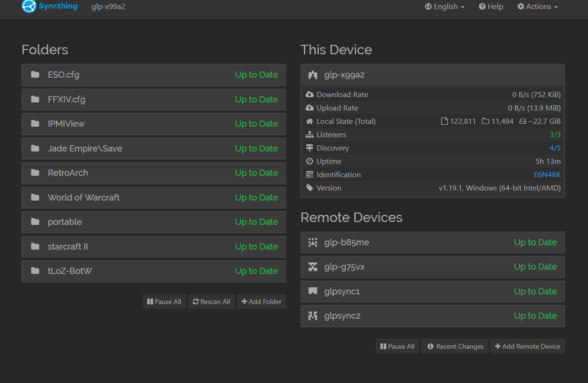Click the identicon for glp-b85me
Image resolution: width=588 pixels, height=383 pixels.
pos(313,242)
